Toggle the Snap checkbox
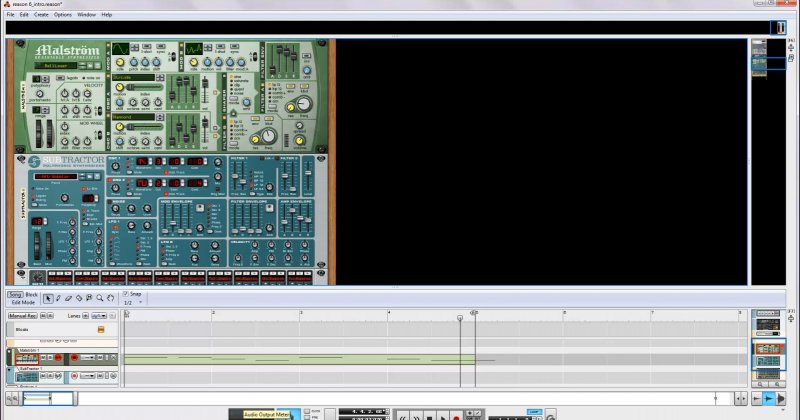The height and width of the screenshot is (420, 800). click(x=125, y=294)
